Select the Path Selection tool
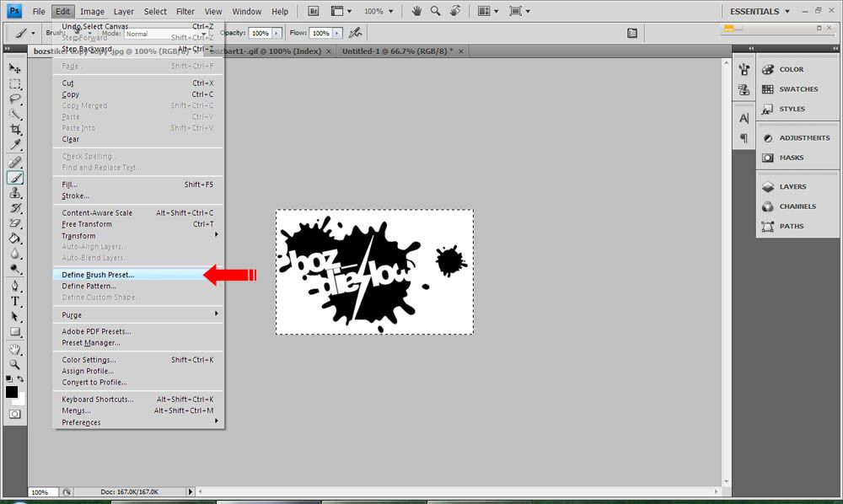This screenshot has width=843, height=504. (x=14, y=317)
